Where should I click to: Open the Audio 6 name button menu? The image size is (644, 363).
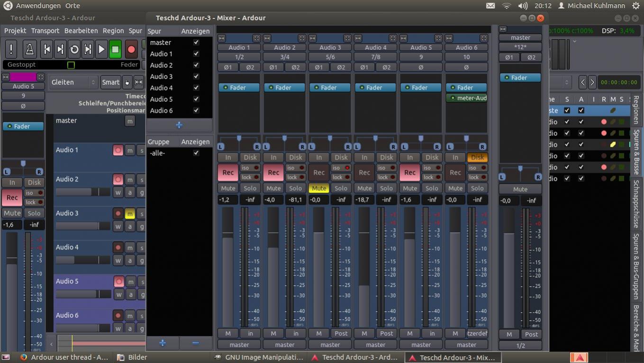pos(467,47)
